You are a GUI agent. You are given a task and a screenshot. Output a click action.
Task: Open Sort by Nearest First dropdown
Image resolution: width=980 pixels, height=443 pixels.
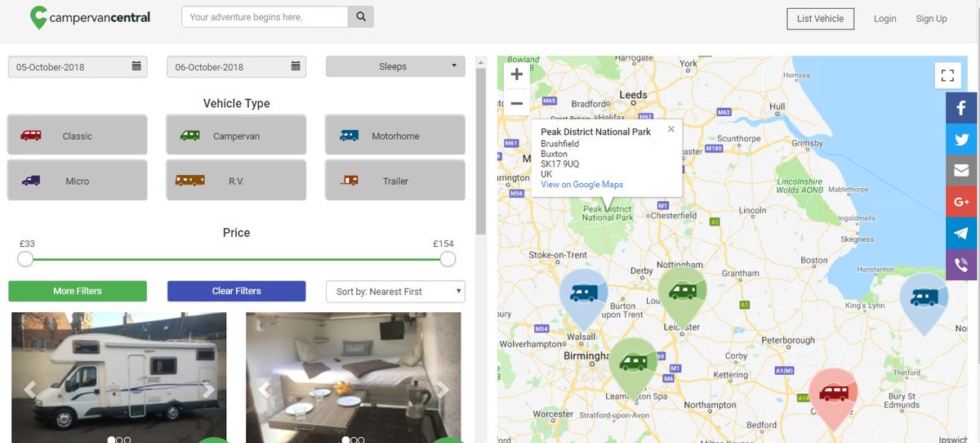(395, 291)
